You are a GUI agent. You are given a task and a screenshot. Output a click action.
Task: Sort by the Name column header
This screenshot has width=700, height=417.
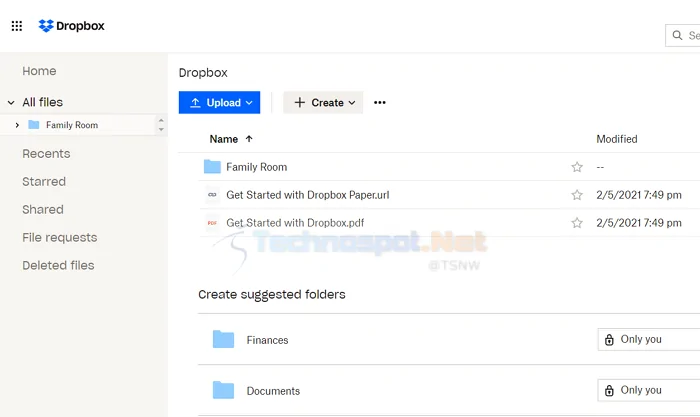pyautogui.click(x=224, y=139)
